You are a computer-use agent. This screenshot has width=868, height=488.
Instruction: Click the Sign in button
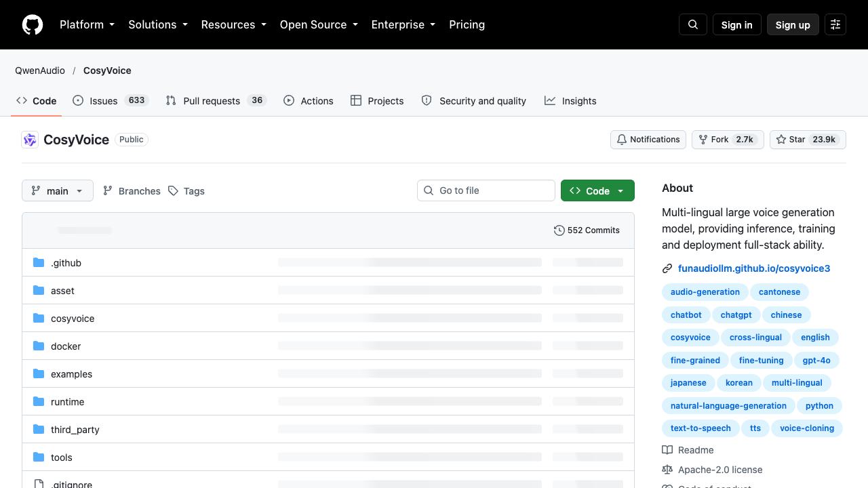[x=737, y=24]
